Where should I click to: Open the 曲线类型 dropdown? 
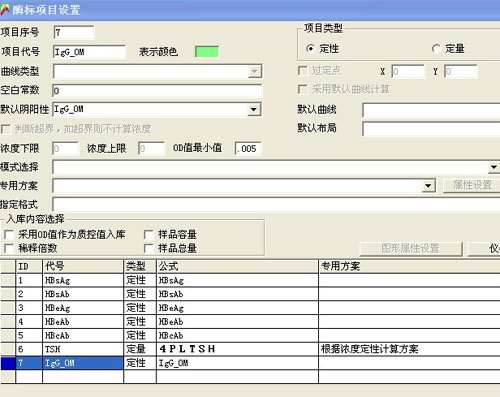click(x=254, y=71)
